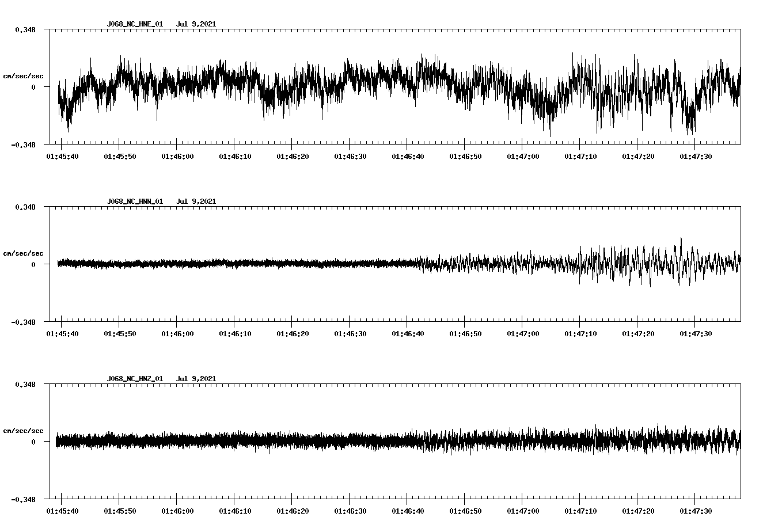Click the 0.348 axis maximum on HNE plot
Image resolution: width=782 pixels, height=532 pixels.
point(25,29)
